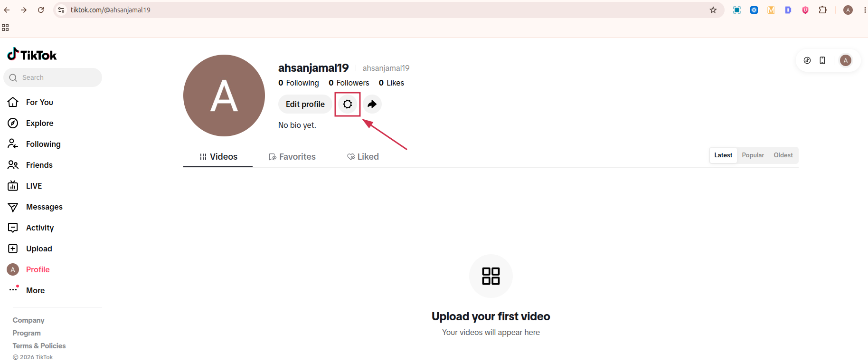View the 0 Followers count
Screen dimensions: 868x364
(349, 83)
